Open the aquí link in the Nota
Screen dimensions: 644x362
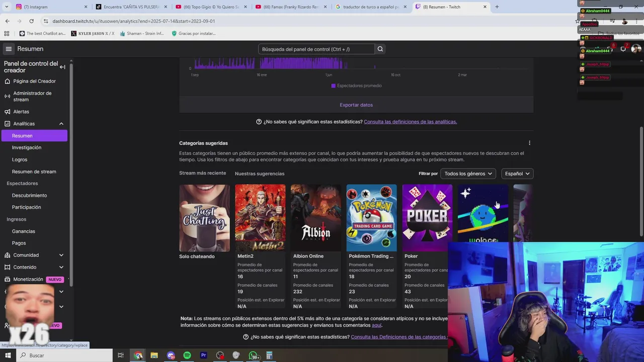pyautogui.click(x=376, y=325)
